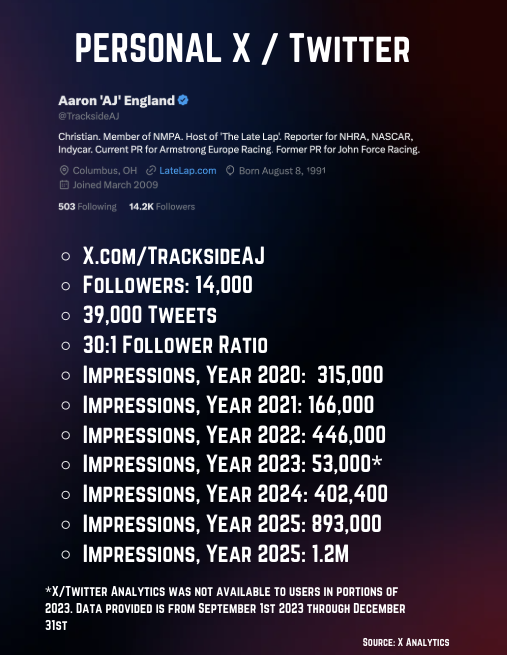This screenshot has width=507, height=655.
Task: Click the Followers: 14,000 line
Action: click(x=167, y=285)
